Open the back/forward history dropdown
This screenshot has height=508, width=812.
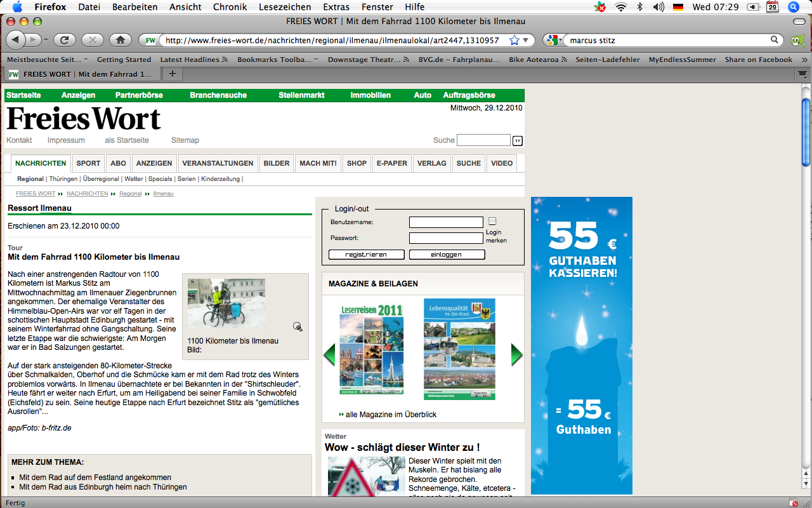(45, 40)
